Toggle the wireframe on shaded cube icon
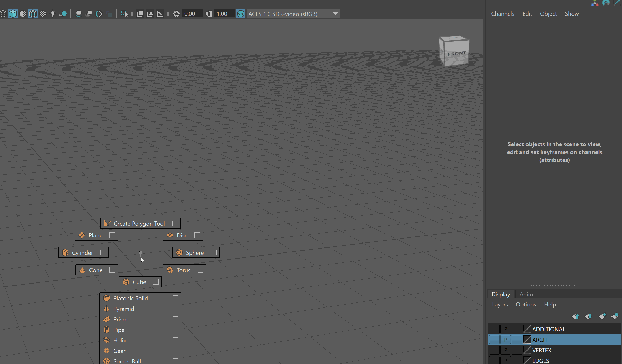 [x=33, y=14]
